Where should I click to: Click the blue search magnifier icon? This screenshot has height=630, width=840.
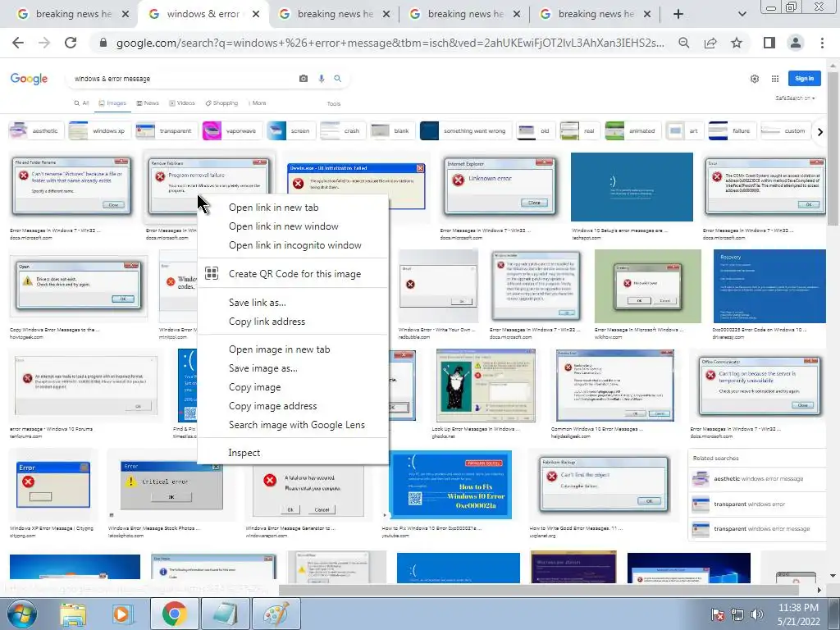[x=337, y=79]
